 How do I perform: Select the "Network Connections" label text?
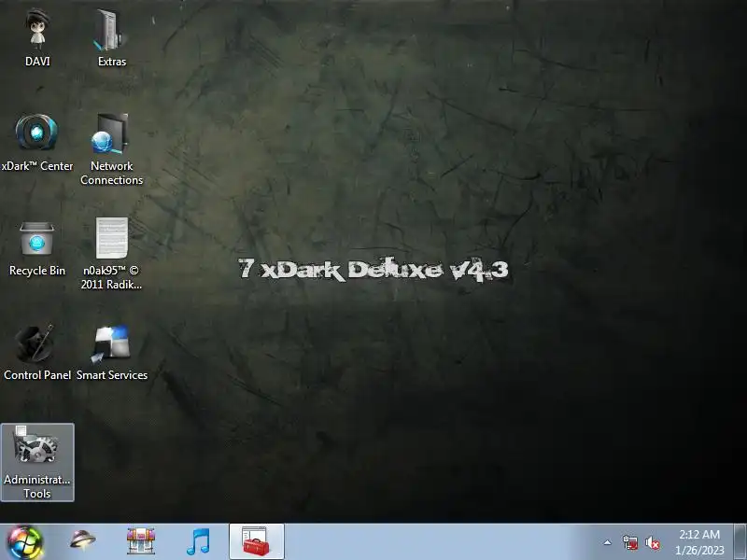click(111, 173)
